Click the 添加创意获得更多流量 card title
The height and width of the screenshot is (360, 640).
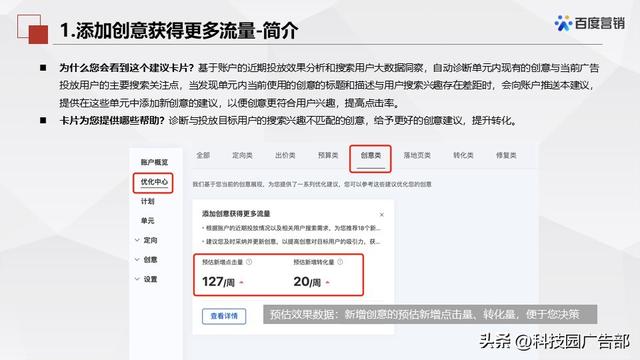[x=236, y=213]
